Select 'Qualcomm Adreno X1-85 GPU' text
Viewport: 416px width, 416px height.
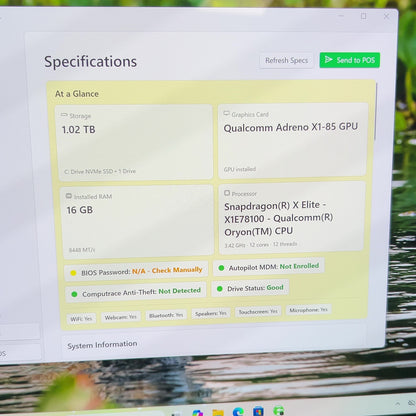[291, 127]
